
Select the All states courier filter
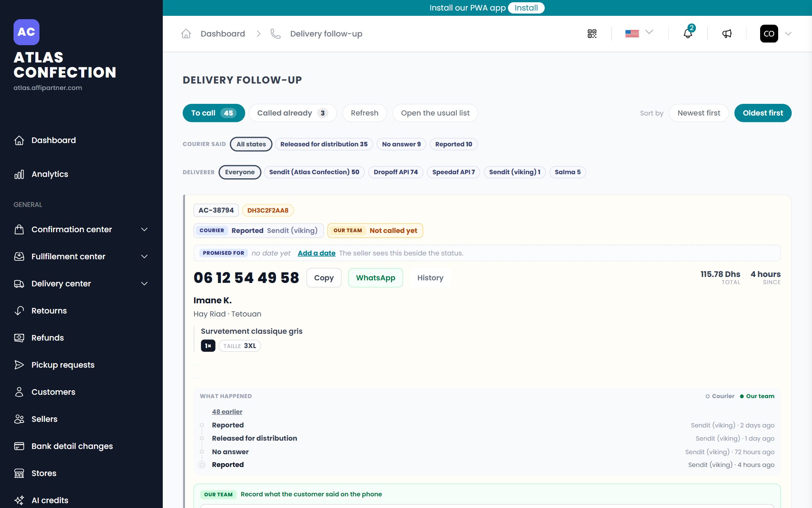tap(251, 144)
